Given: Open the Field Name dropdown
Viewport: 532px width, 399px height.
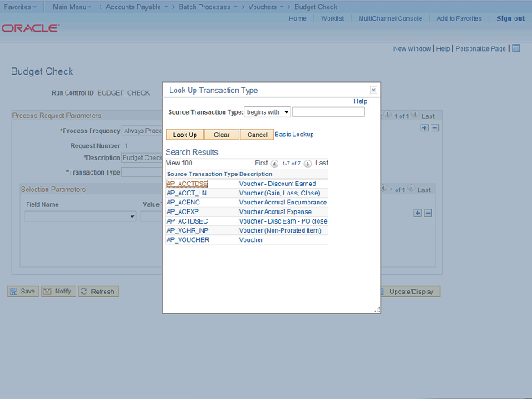Looking at the screenshot, I should click(81, 216).
